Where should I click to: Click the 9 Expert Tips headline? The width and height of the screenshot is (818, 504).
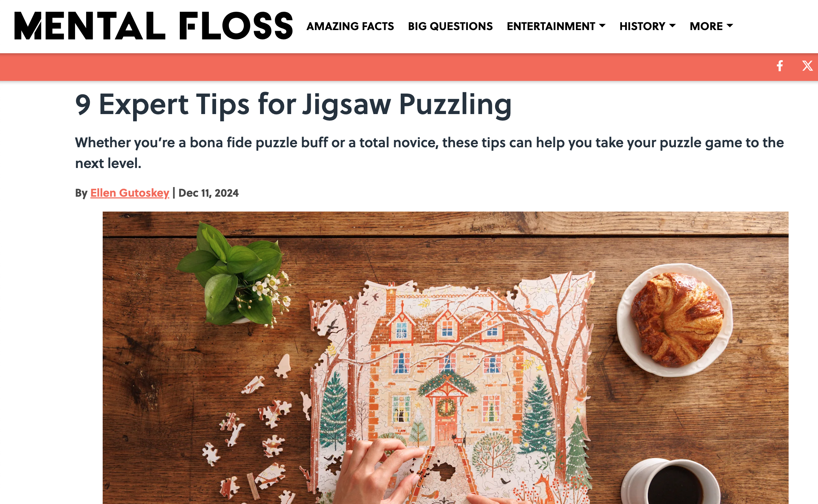(x=293, y=105)
